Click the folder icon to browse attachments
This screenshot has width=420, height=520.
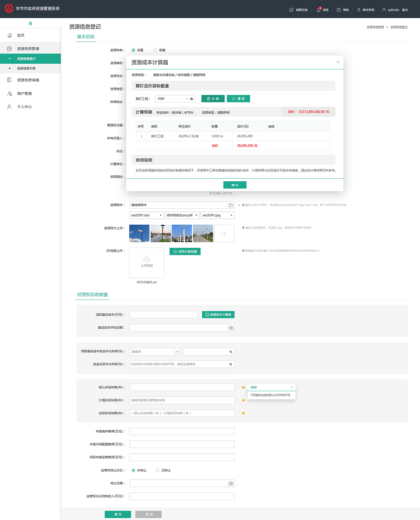point(231,205)
